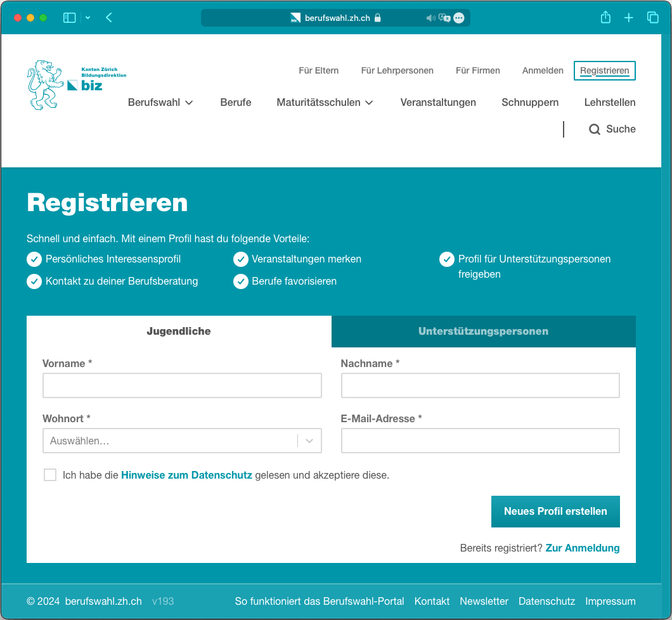Click inside the Vorname input field
Image resolution: width=672 pixels, height=620 pixels.
click(182, 385)
